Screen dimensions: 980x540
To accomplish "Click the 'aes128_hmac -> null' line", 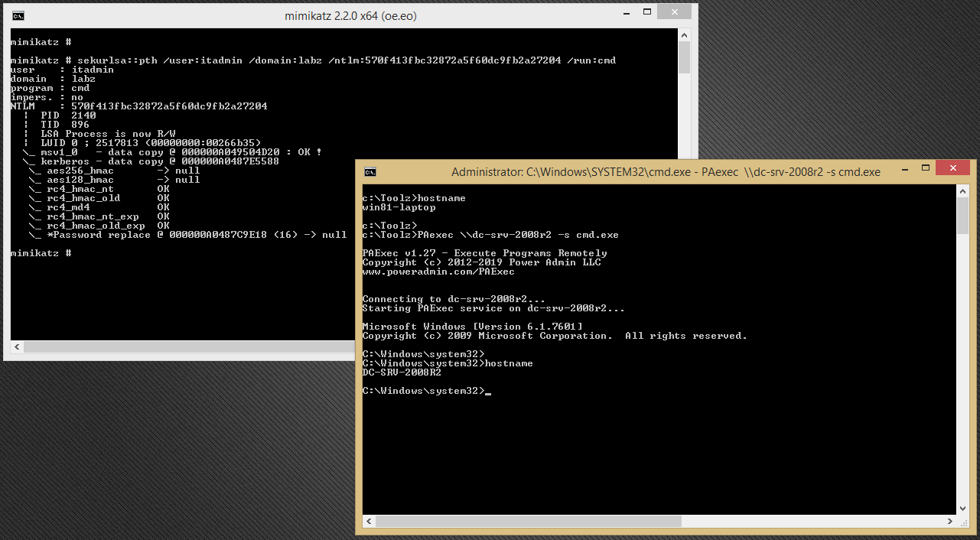I will pyautogui.click(x=115, y=180).
